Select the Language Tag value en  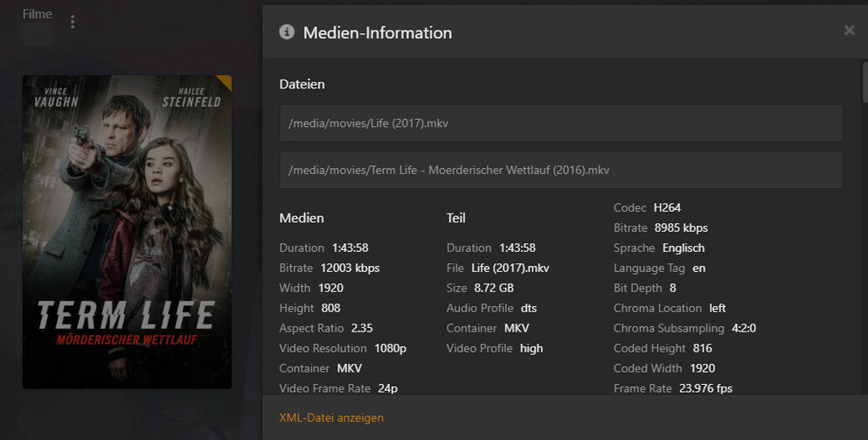698,269
